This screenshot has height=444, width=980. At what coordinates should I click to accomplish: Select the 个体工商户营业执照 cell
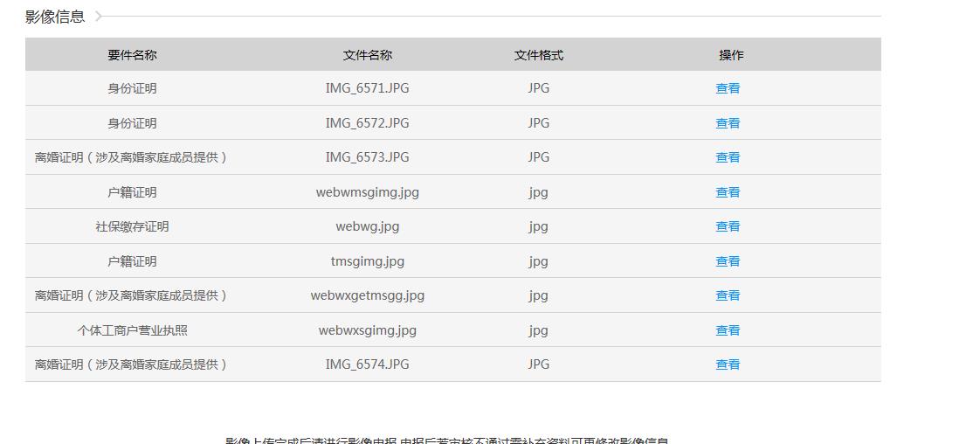click(x=132, y=330)
